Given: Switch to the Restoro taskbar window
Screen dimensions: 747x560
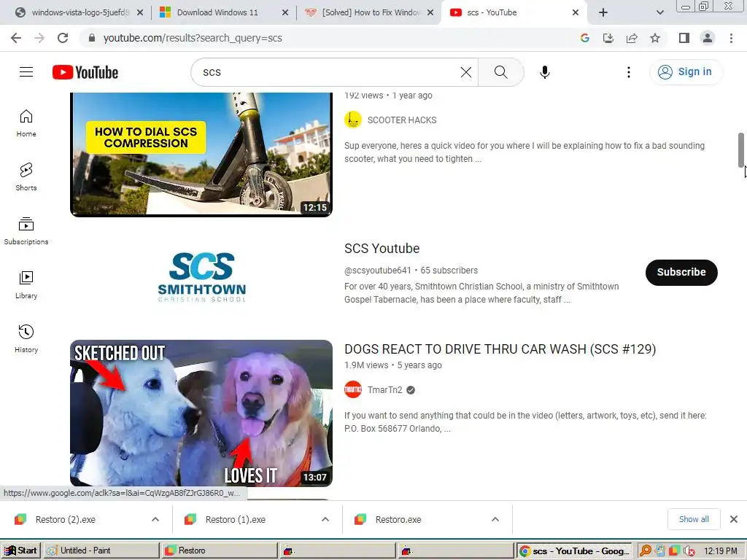Looking at the screenshot, I should pyautogui.click(x=219, y=551).
